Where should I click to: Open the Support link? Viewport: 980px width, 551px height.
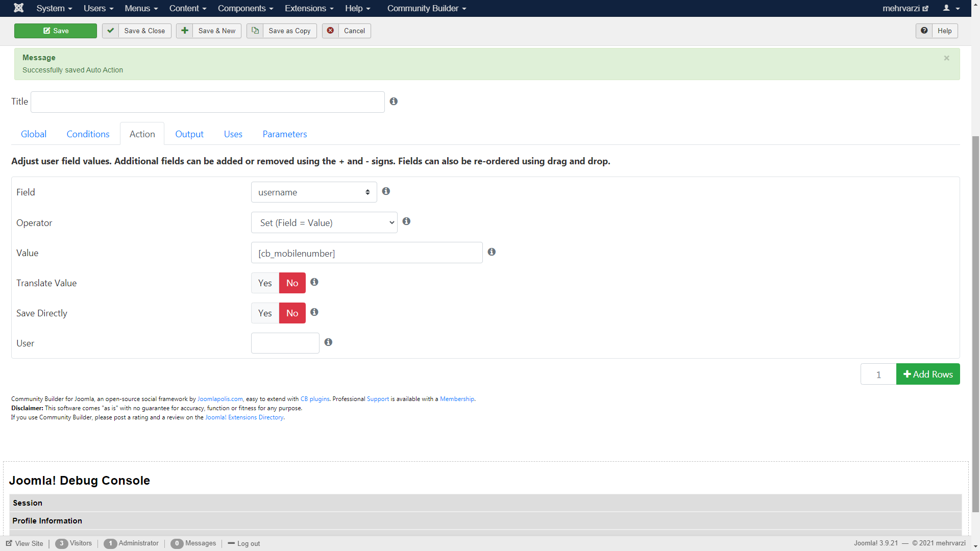pyautogui.click(x=378, y=399)
